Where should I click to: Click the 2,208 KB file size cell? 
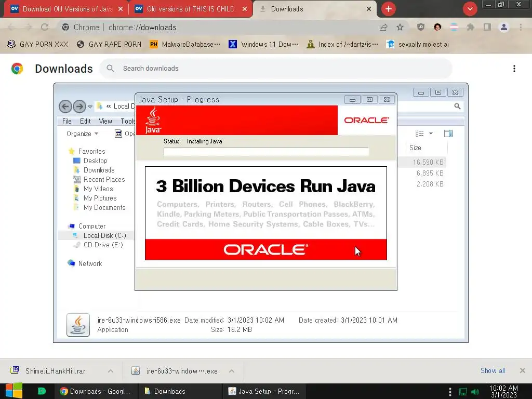click(430, 184)
